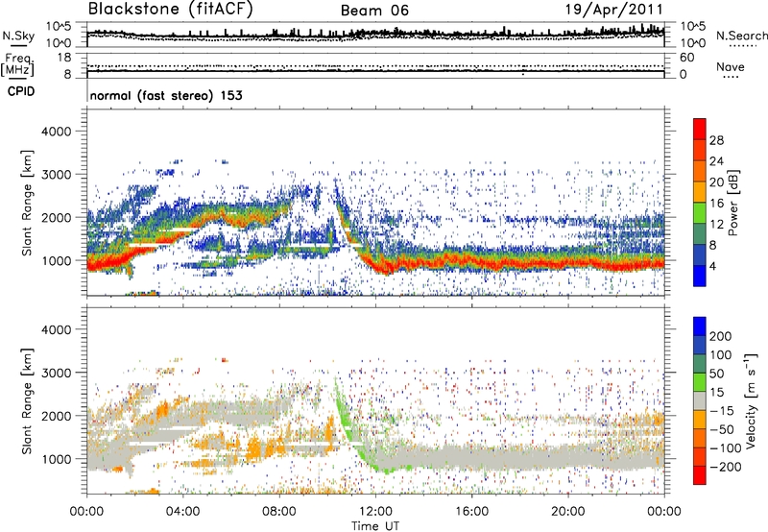Image resolution: width=768 pixels, height=532 pixels.
Task: Click the 'Freq. [MHz]' axis label
Action: 18,65
